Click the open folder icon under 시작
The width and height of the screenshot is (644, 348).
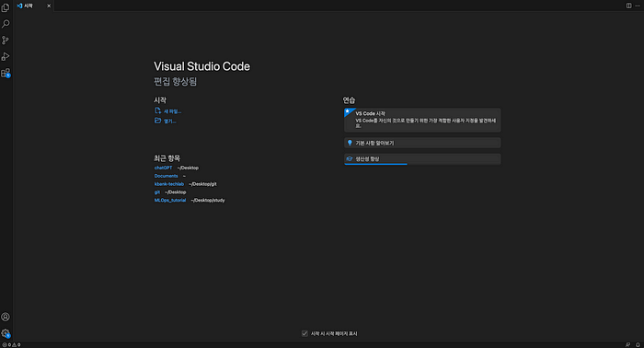tap(157, 121)
